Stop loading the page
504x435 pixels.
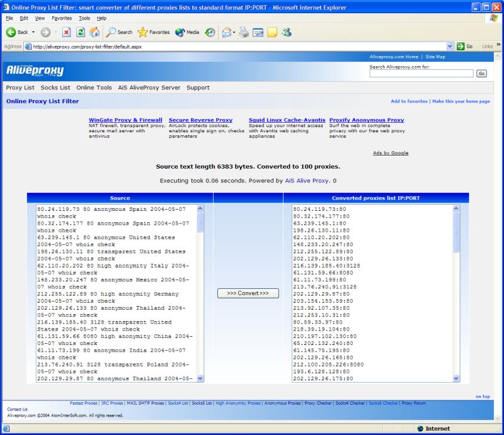[x=66, y=32]
